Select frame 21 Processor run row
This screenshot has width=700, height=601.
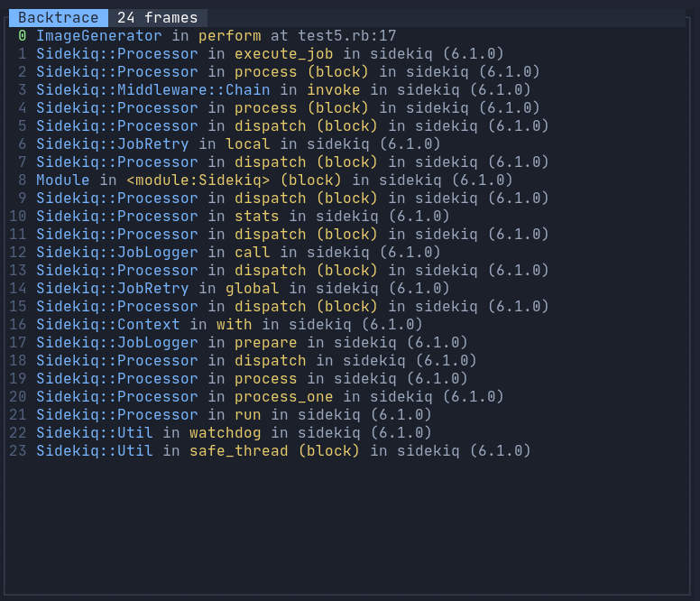[347, 415]
